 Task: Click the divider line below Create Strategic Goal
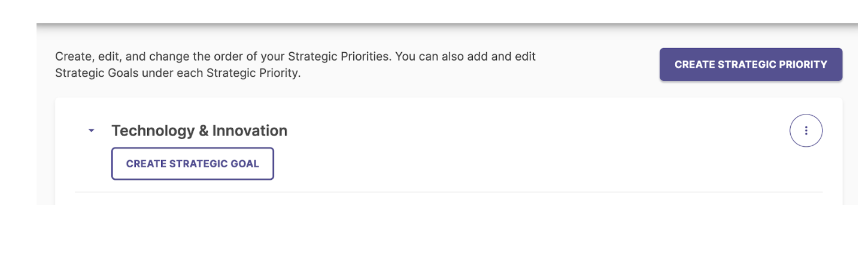point(449,192)
